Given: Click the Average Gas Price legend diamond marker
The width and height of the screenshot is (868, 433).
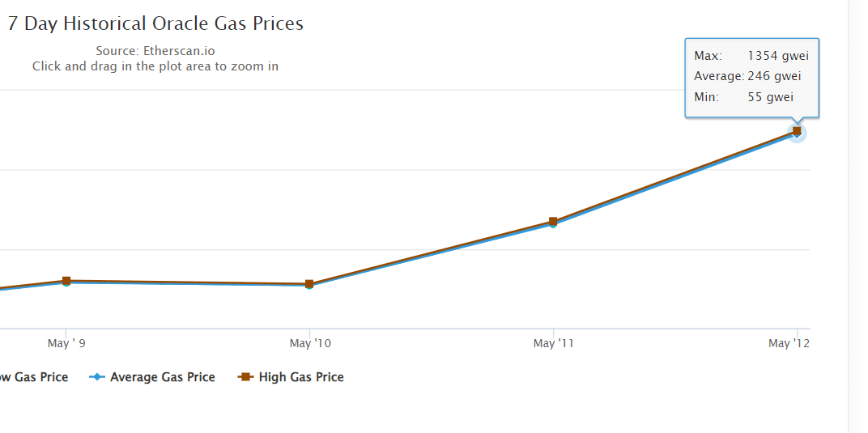Looking at the screenshot, I should pos(96,377).
